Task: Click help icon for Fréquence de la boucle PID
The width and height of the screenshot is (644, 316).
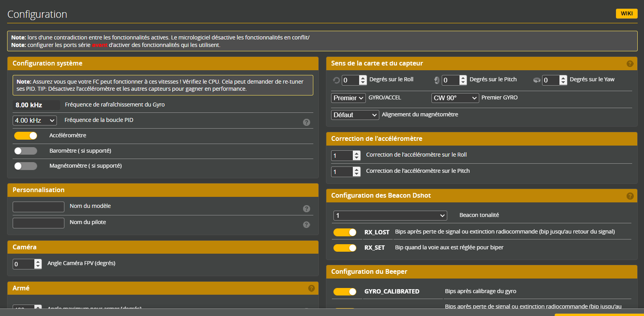Action: 306,122
